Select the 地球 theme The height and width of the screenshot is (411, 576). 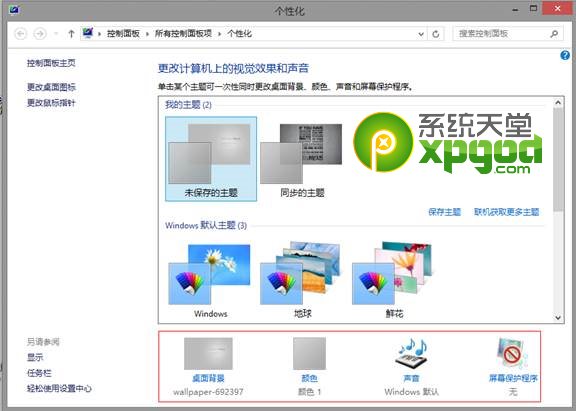[302, 280]
